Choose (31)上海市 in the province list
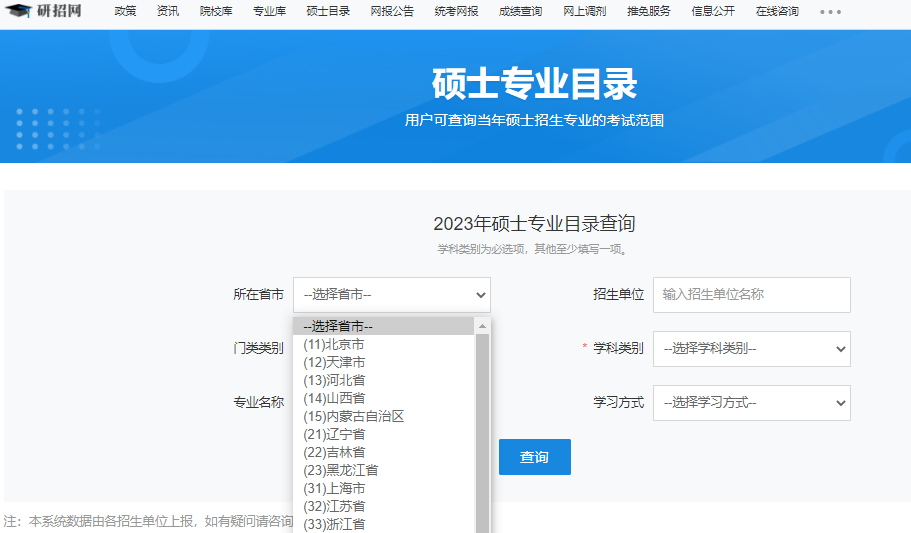This screenshot has width=911, height=533. coord(334,488)
